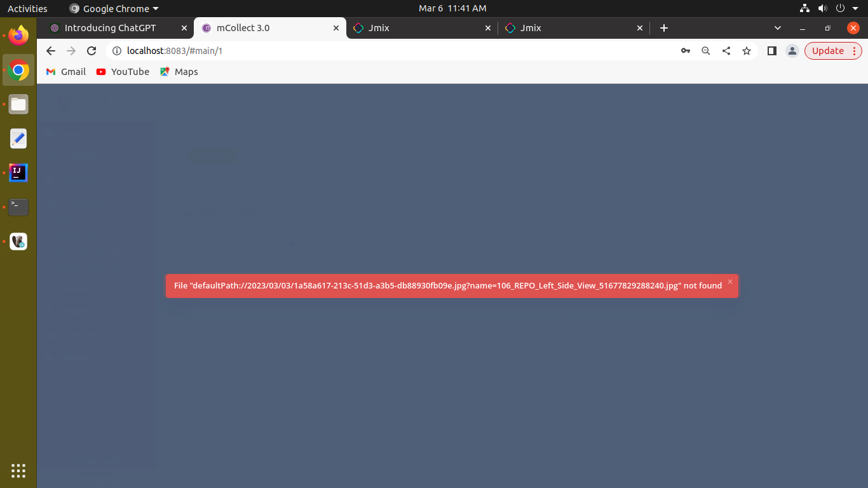Image resolution: width=868 pixels, height=488 pixels.
Task: Open the network status icon
Action: click(805, 8)
